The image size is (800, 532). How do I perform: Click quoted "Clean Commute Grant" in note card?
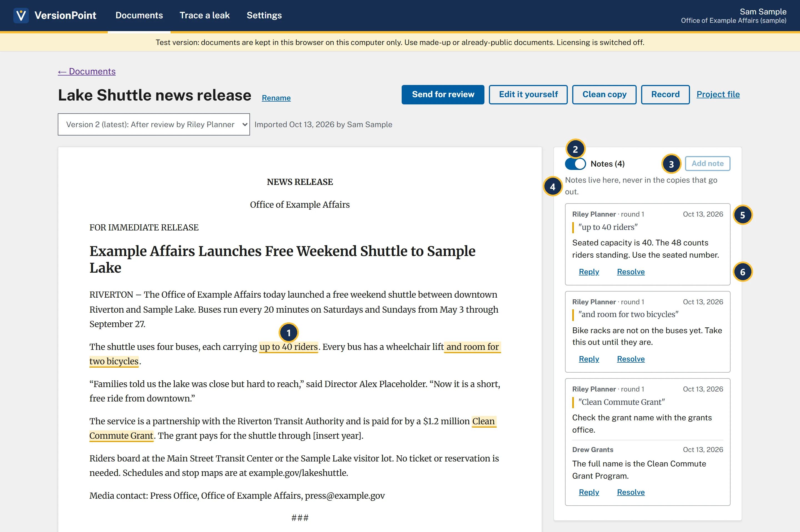(621, 402)
